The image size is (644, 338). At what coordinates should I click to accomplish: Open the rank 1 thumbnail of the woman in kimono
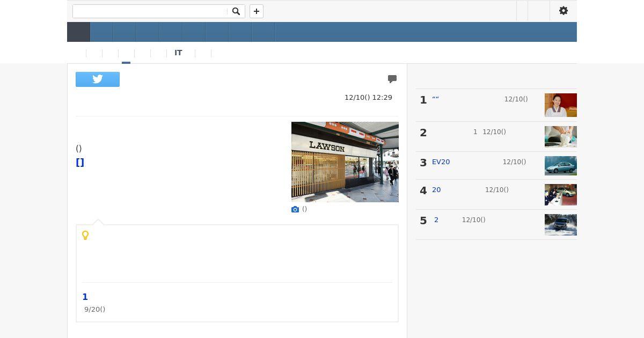pos(561,105)
